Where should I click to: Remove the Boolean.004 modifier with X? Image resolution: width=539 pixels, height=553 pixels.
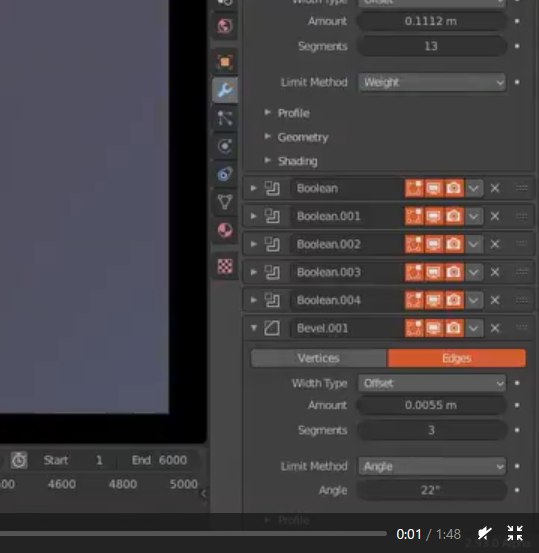495,300
